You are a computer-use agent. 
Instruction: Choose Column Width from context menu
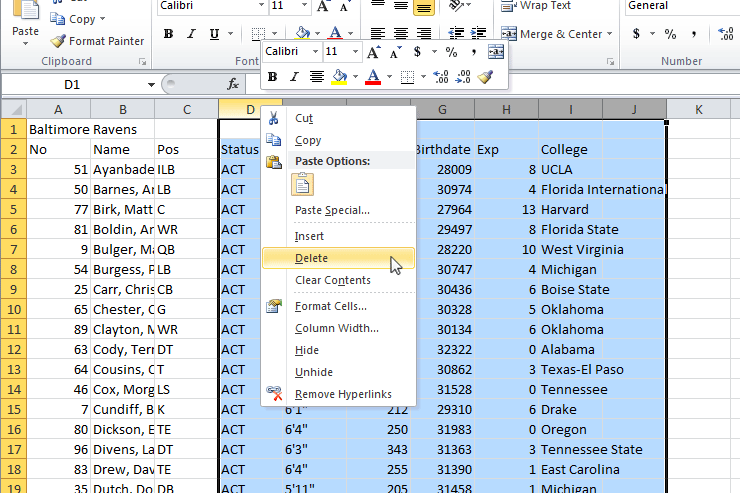(x=339, y=328)
